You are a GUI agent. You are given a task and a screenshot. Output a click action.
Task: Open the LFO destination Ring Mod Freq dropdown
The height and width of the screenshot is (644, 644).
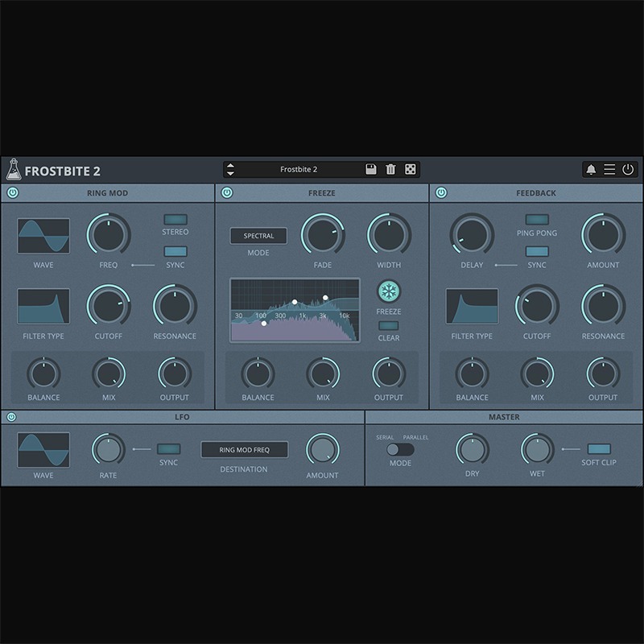245,450
